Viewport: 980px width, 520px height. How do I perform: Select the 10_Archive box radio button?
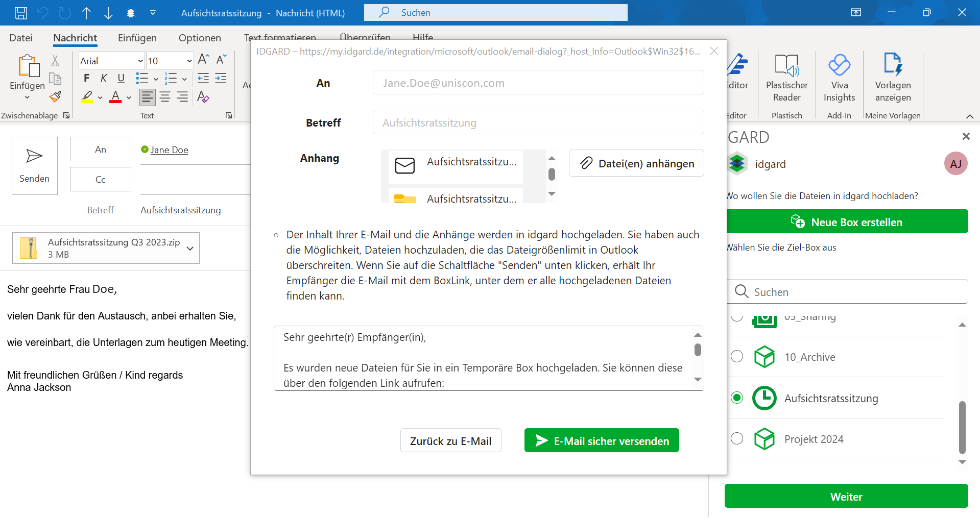click(x=737, y=356)
